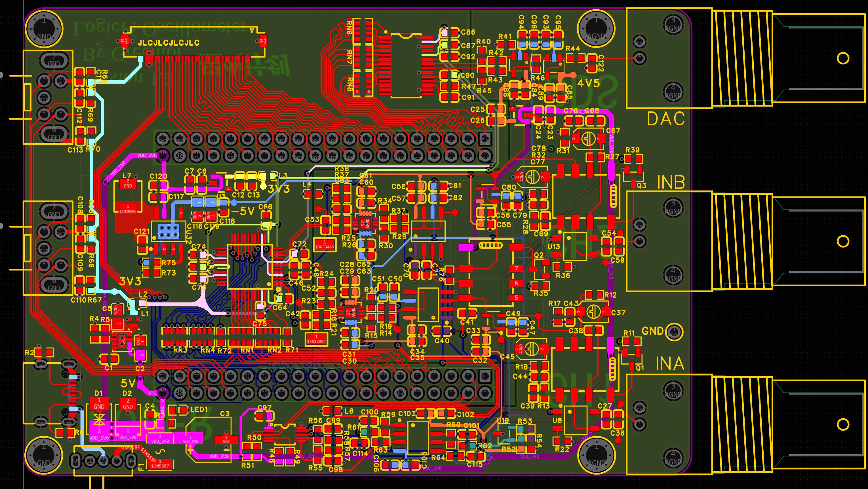This screenshot has height=489, width=868.
Task: Click the Q3 transistor designator
Action: coord(642,185)
